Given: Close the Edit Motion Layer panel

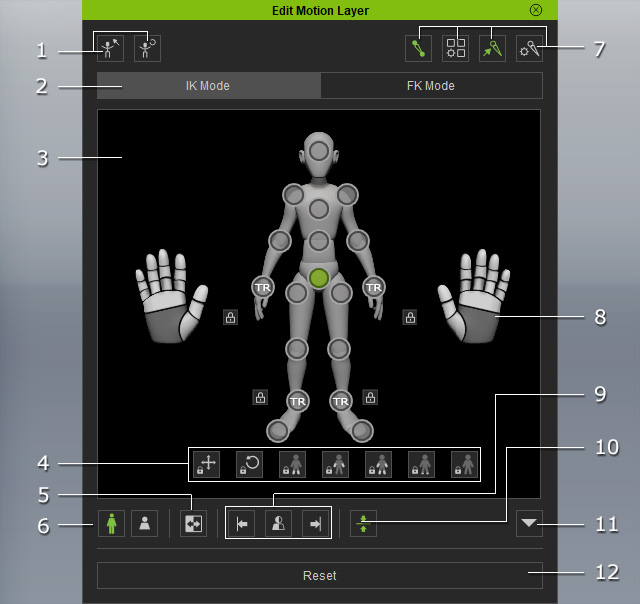Looking at the screenshot, I should click(x=536, y=10).
